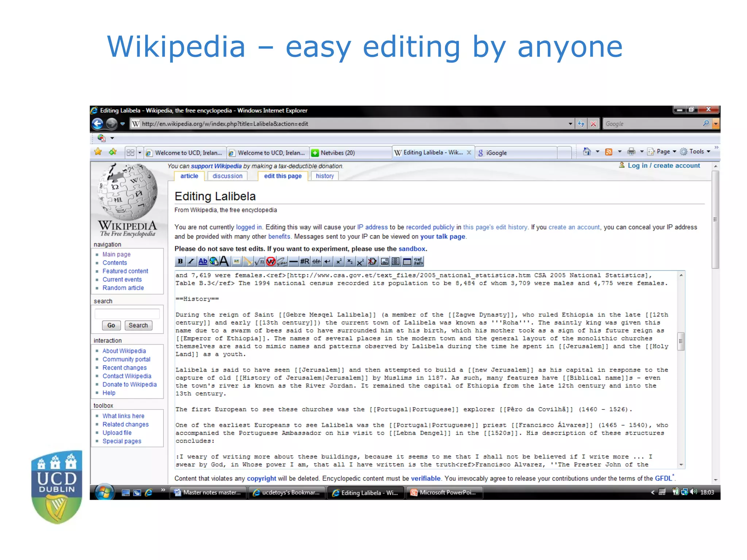Click the Go button in the search box
Image resolution: width=747 pixels, height=560 pixels.
point(111,325)
